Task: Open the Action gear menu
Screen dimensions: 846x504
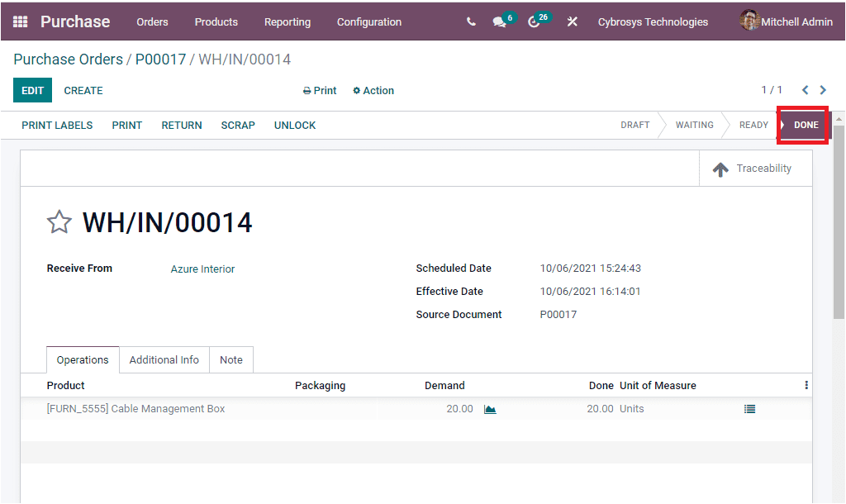Action: (x=373, y=90)
